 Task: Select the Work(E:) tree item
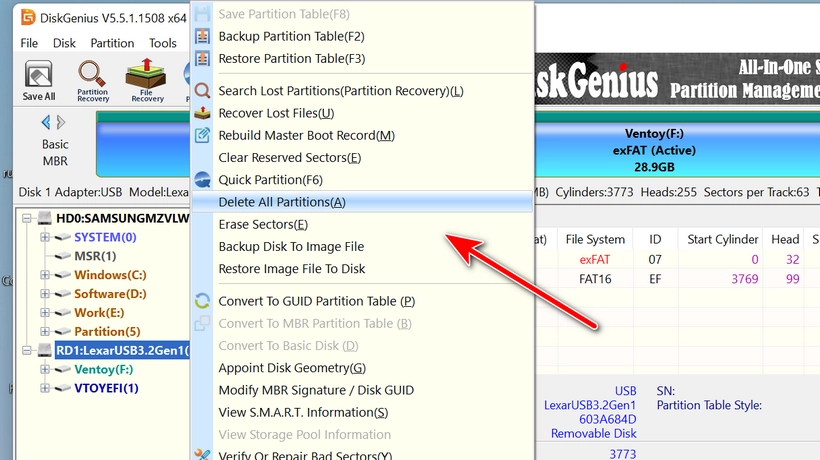(x=99, y=313)
